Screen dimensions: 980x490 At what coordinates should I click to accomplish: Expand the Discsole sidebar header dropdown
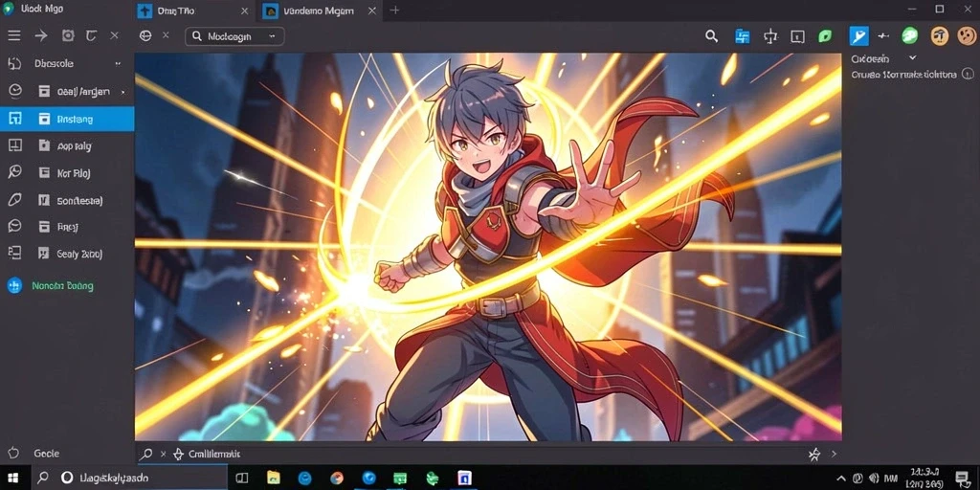118,64
